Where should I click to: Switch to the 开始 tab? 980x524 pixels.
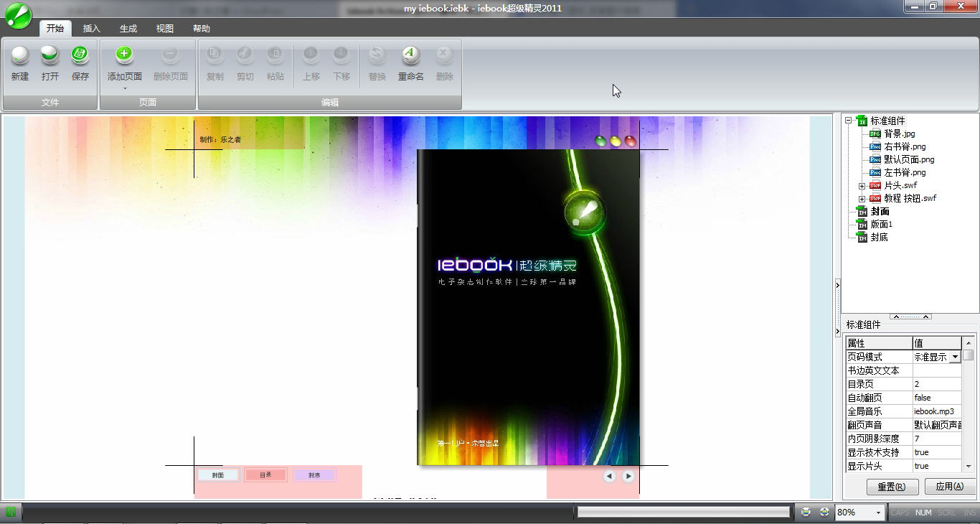point(55,29)
